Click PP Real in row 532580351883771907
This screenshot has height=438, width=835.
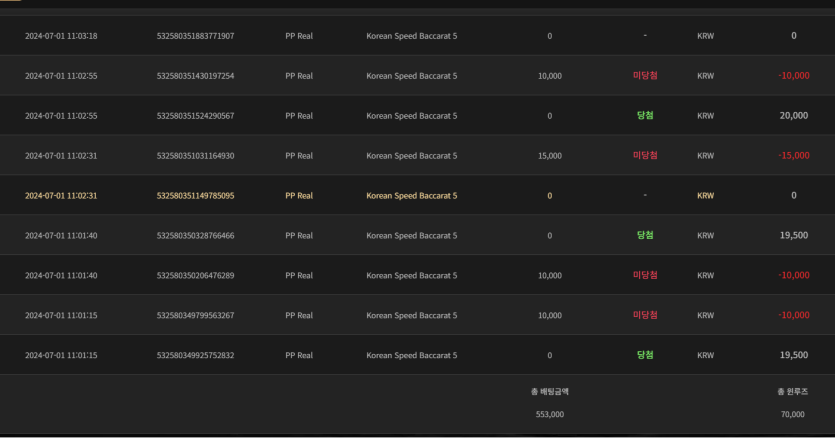click(299, 36)
